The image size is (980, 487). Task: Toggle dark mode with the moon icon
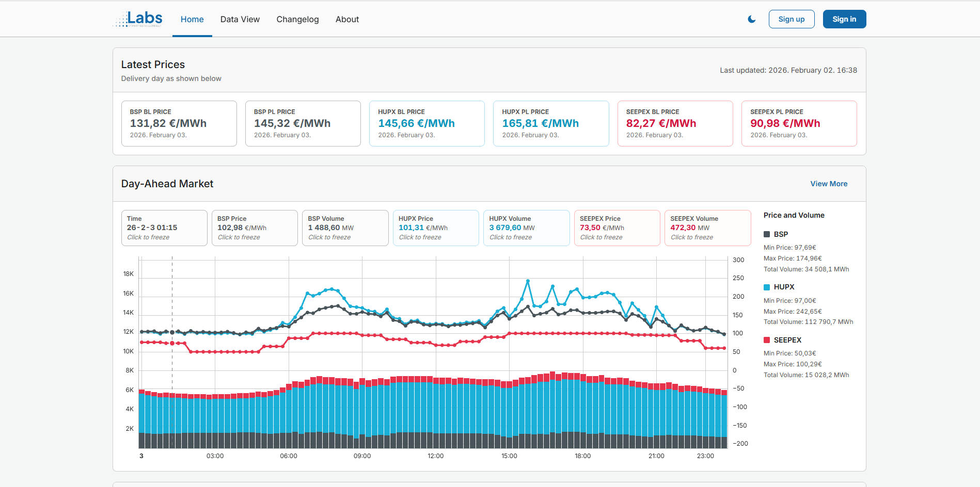tap(751, 19)
